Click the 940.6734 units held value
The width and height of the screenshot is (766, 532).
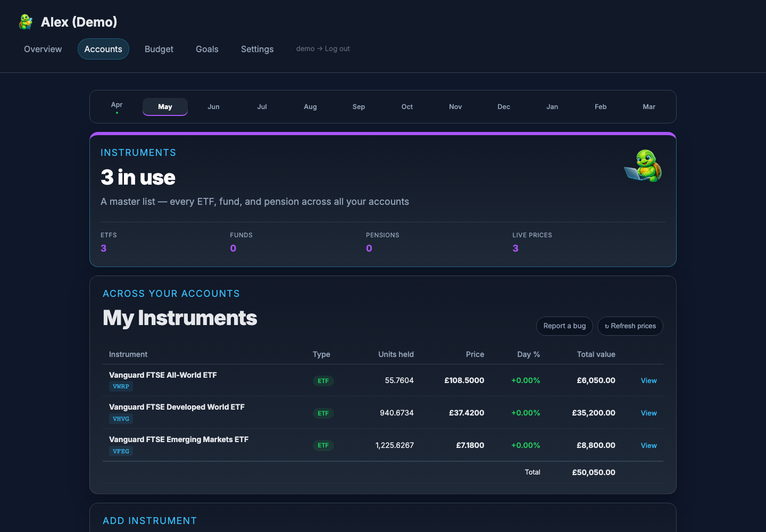click(396, 413)
